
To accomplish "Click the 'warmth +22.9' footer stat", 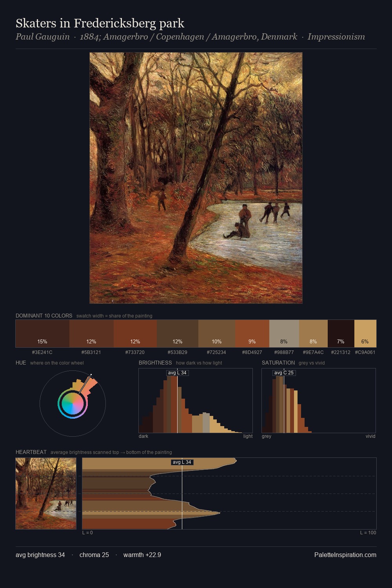I will [142, 555].
